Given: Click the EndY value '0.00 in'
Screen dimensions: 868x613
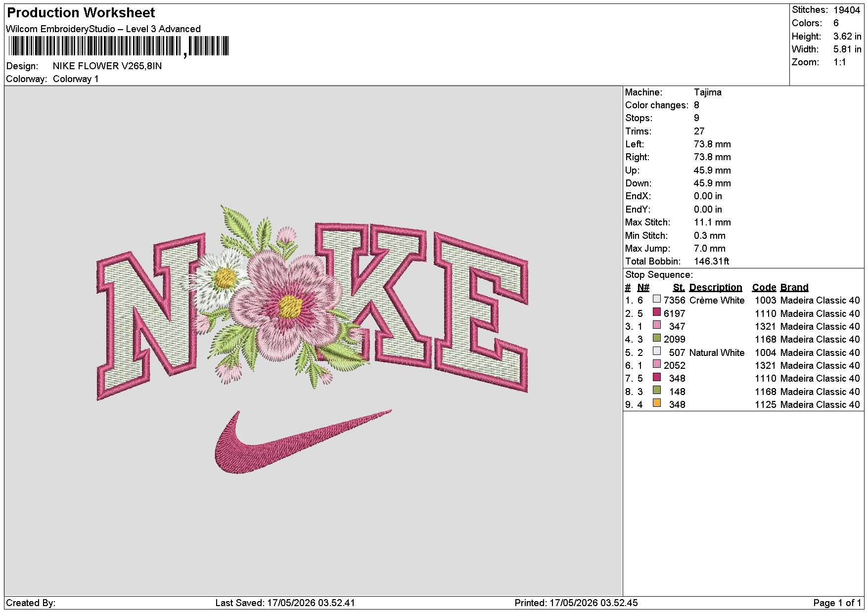Looking at the screenshot, I should tap(708, 210).
